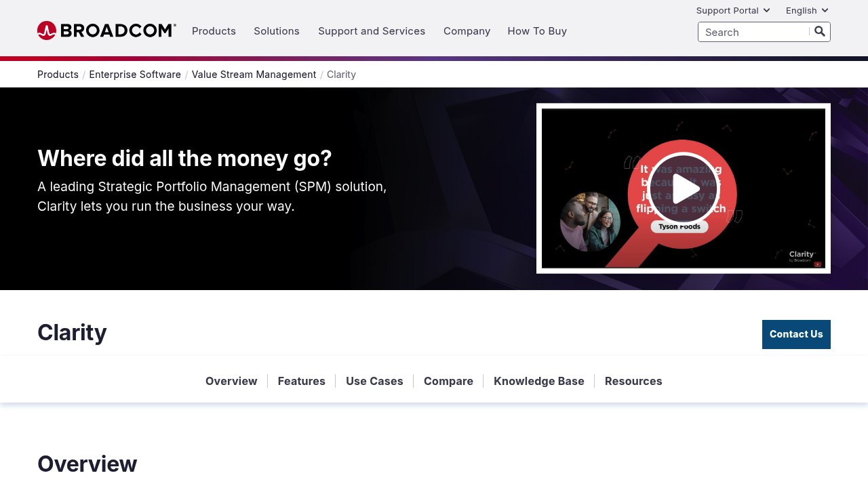This screenshot has height=488, width=868.
Task: Open the Products menu
Action: (214, 31)
